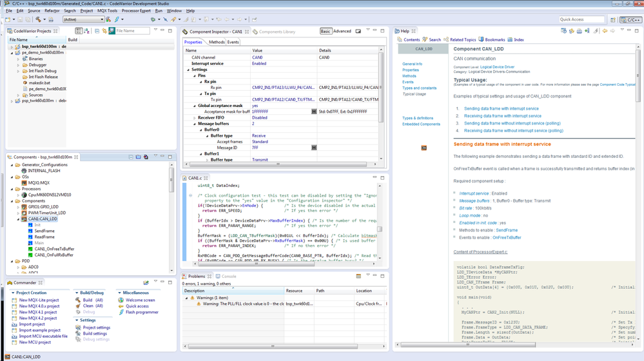Click the H hex button beside Message ID
This screenshot has height=361, width=644.
[x=314, y=148]
